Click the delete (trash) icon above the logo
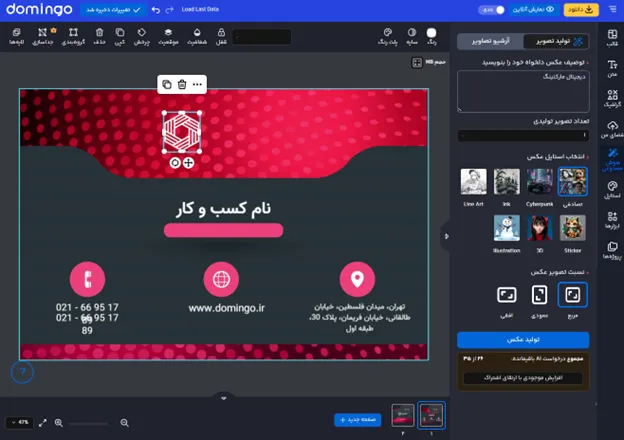 tap(181, 85)
